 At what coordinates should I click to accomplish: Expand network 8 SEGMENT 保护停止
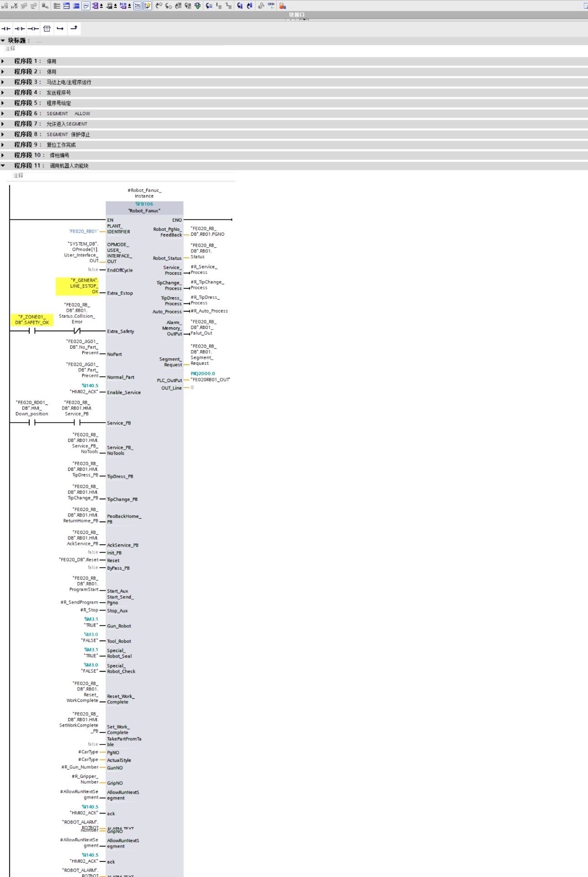(3, 134)
